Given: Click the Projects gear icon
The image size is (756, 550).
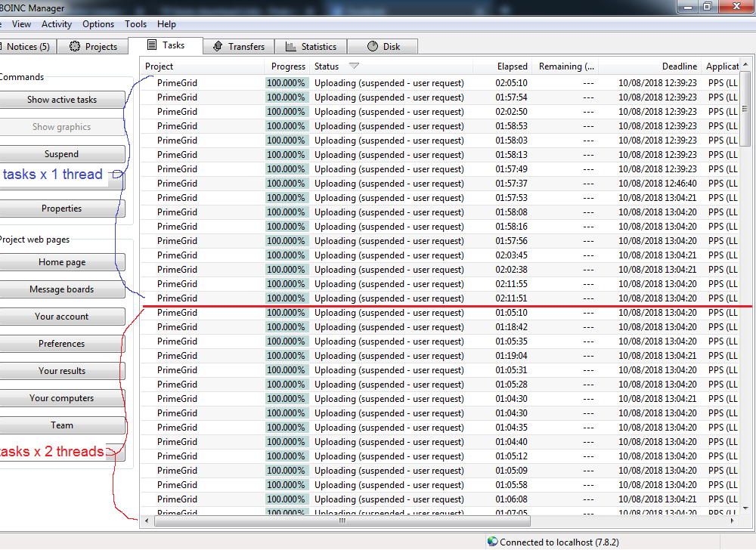Looking at the screenshot, I should tap(75, 46).
